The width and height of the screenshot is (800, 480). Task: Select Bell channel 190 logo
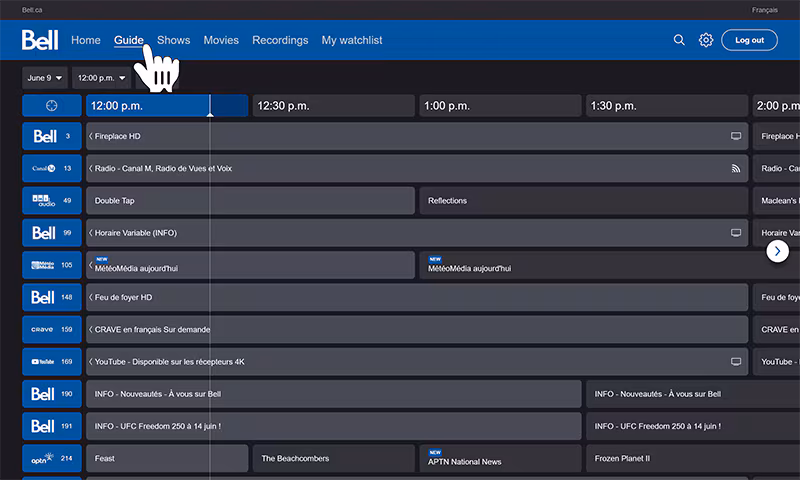click(x=52, y=394)
